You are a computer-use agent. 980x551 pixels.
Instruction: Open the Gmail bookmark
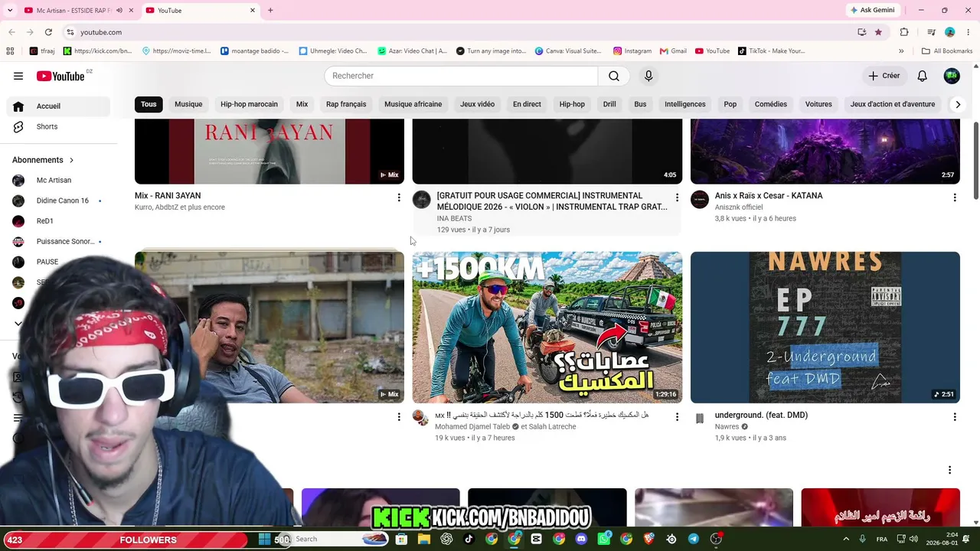coord(673,51)
